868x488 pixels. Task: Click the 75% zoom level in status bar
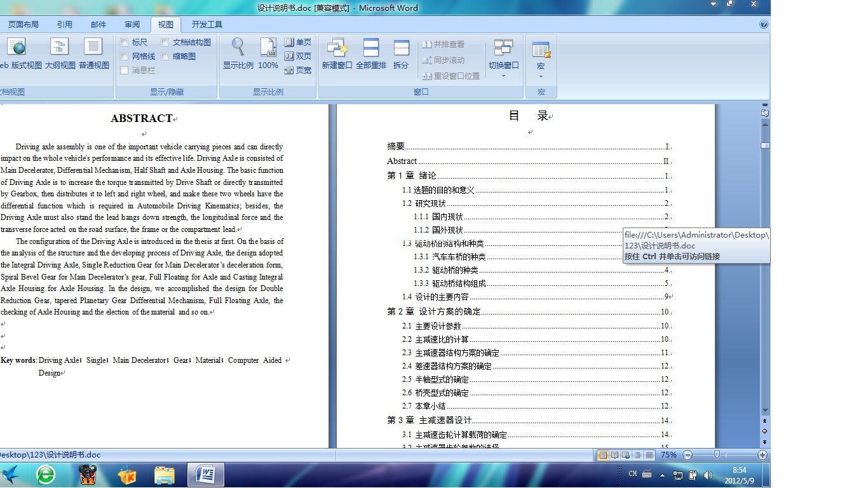click(x=668, y=455)
